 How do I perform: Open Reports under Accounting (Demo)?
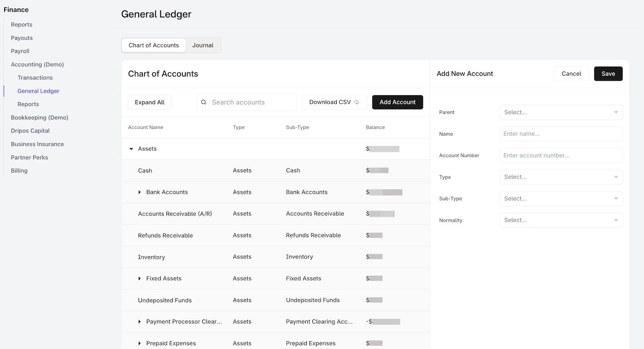click(x=28, y=104)
